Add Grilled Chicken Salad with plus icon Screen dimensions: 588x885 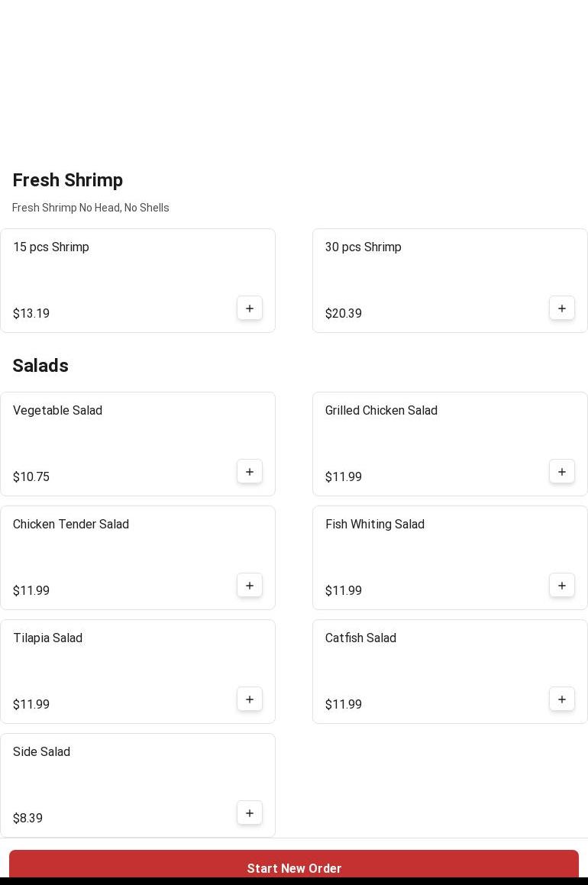[562, 472]
